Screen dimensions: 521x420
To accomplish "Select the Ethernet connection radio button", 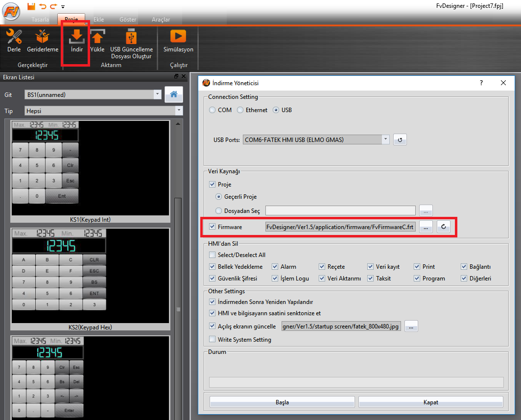I will pyautogui.click(x=240, y=110).
